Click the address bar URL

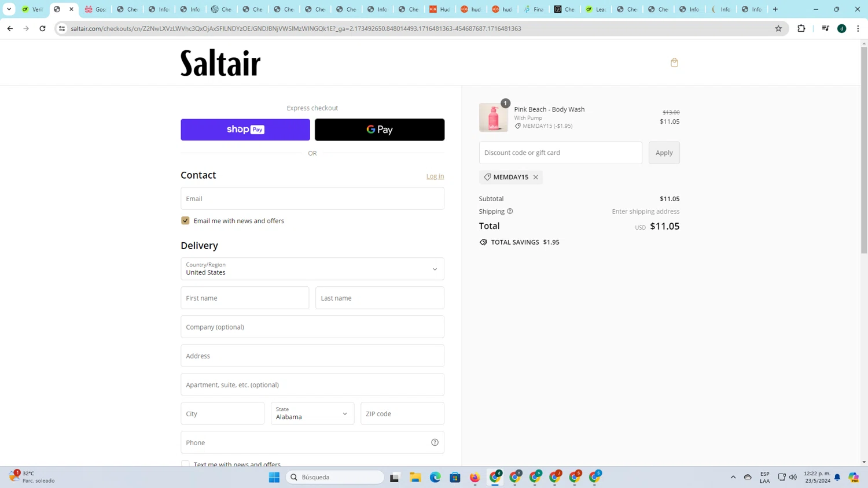(296, 28)
